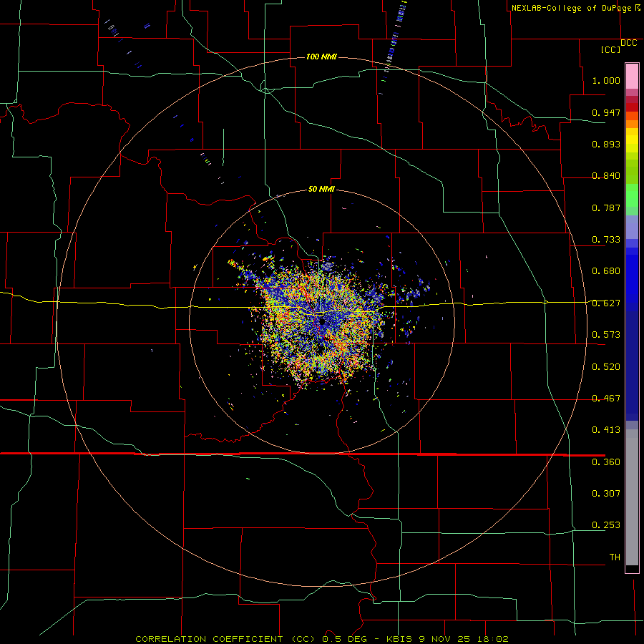Click the 0.253 scale value
Viewport: 644px width, 644px height.
606,525
